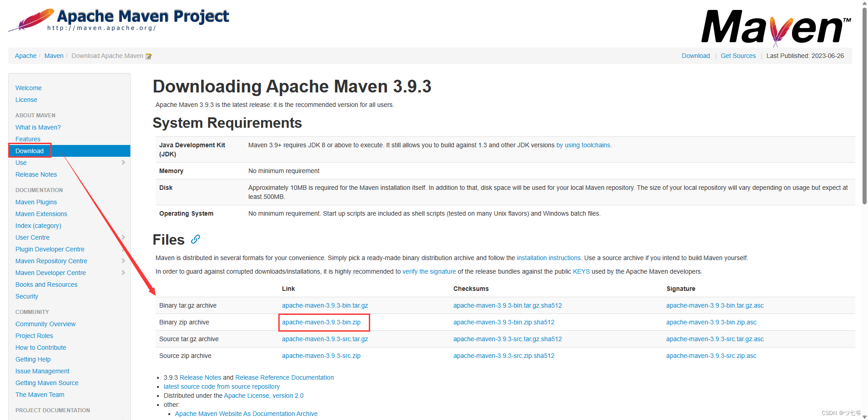
Task: Download apache-maven-3.9.3-bin.zip
Action: pos(321,322)
